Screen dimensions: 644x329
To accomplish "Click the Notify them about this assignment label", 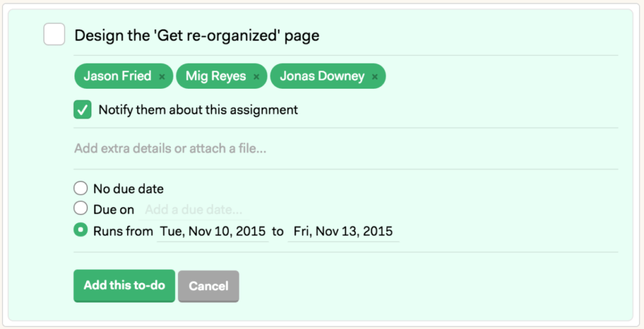I will tap(198, 110).
